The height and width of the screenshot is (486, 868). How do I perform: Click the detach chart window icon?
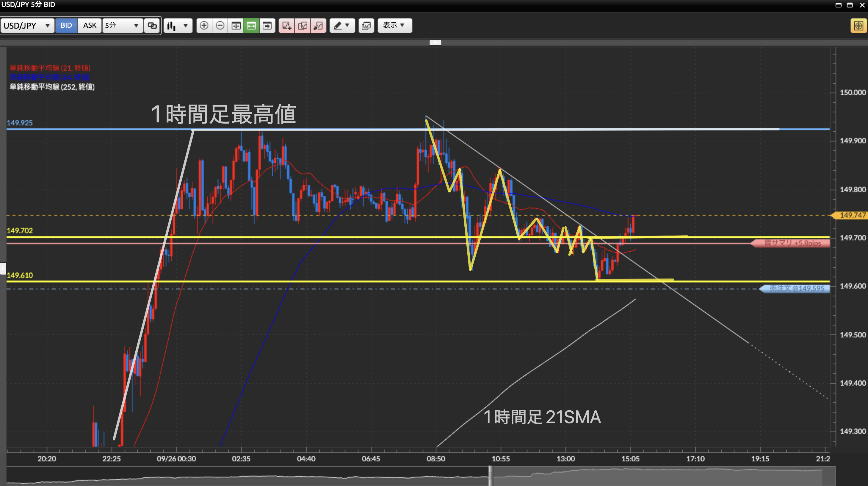[x=318, y=26]
